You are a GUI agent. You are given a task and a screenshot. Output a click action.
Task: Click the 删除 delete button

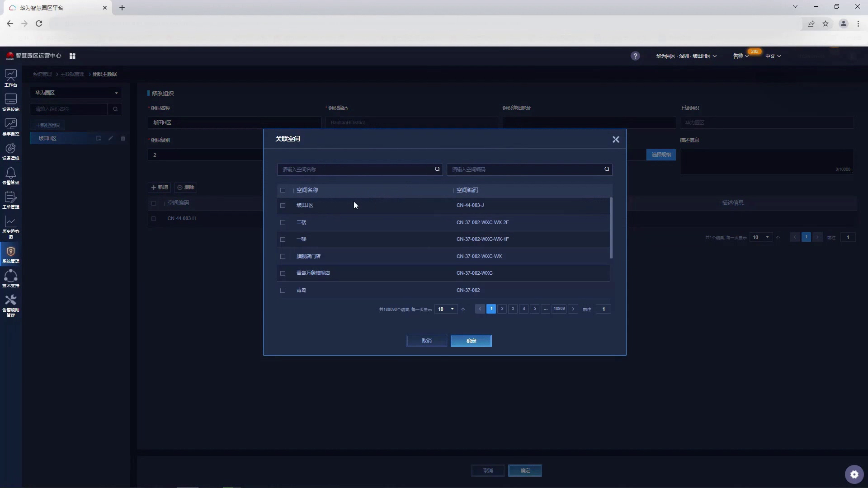pos(185,188)
